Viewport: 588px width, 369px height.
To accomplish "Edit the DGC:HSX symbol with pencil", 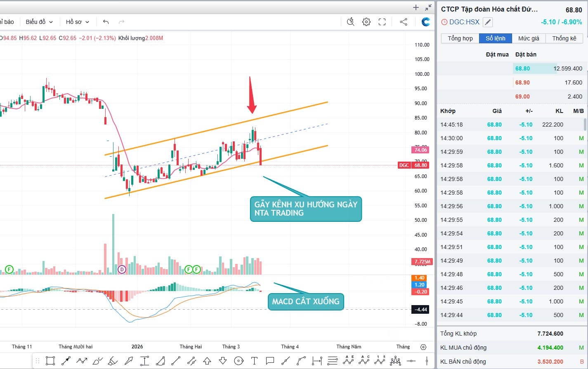I will [x=487, y=22].
